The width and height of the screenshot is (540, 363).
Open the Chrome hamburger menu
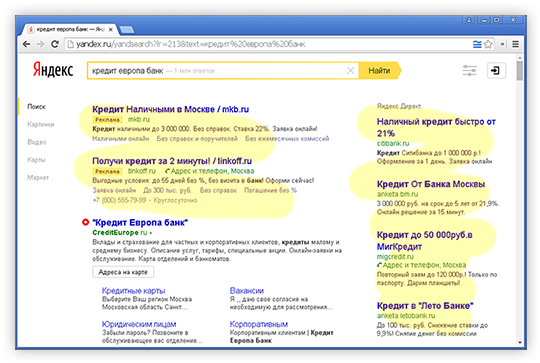pos(516,44)
